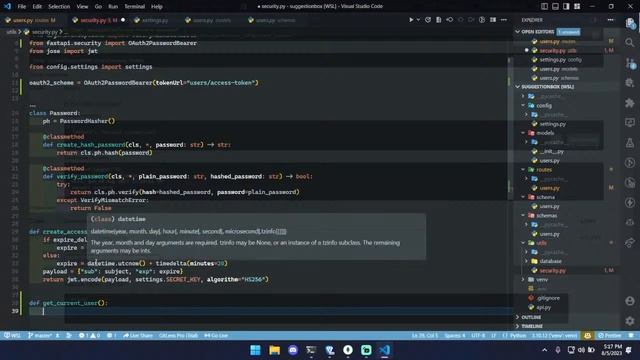Collapse the routes folder

(x=523, y=169)
